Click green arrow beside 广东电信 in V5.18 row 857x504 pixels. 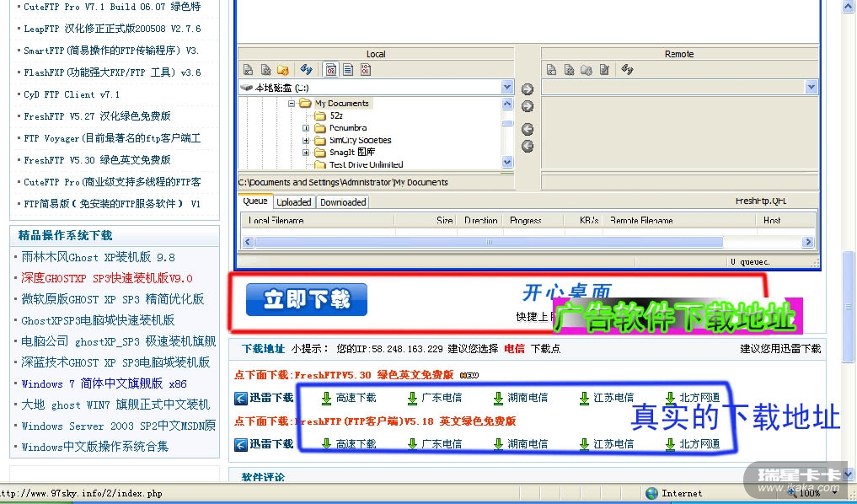coord(413,444)
